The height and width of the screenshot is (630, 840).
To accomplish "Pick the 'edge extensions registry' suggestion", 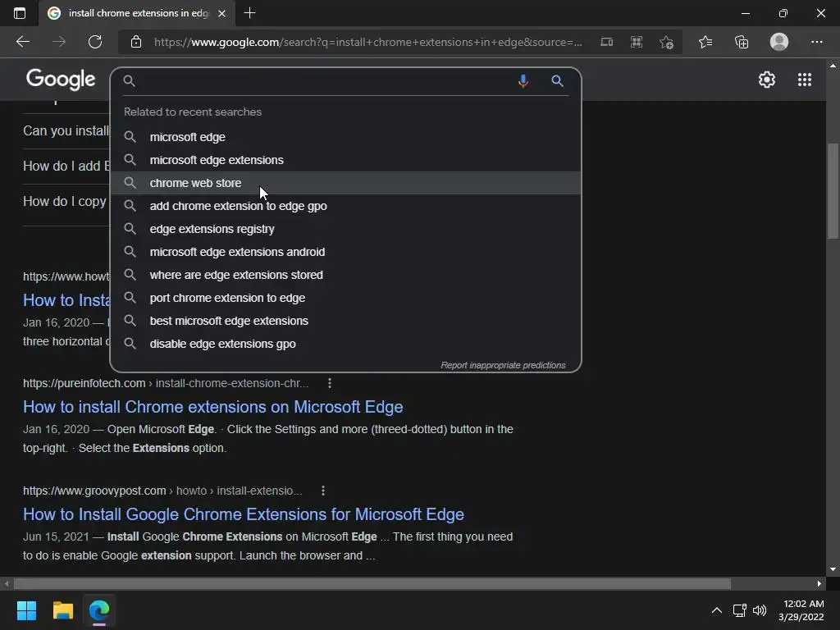I will tap(345, 230).
